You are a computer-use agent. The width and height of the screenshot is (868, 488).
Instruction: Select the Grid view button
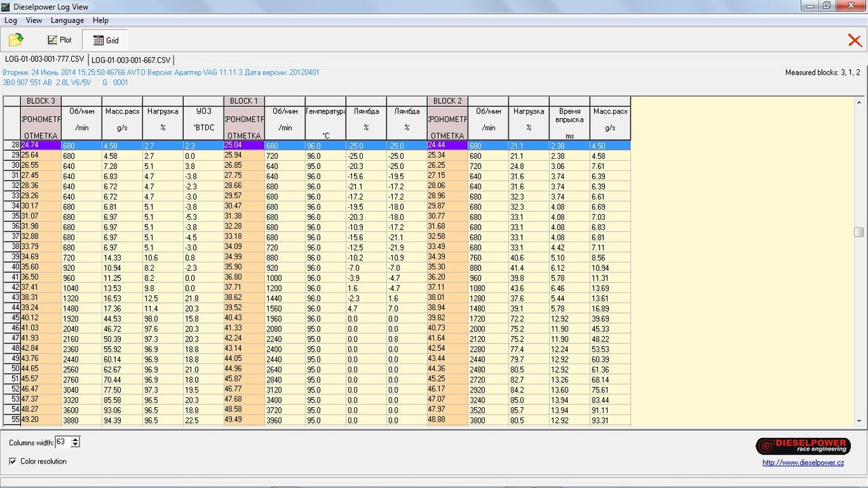pos(105,40)
